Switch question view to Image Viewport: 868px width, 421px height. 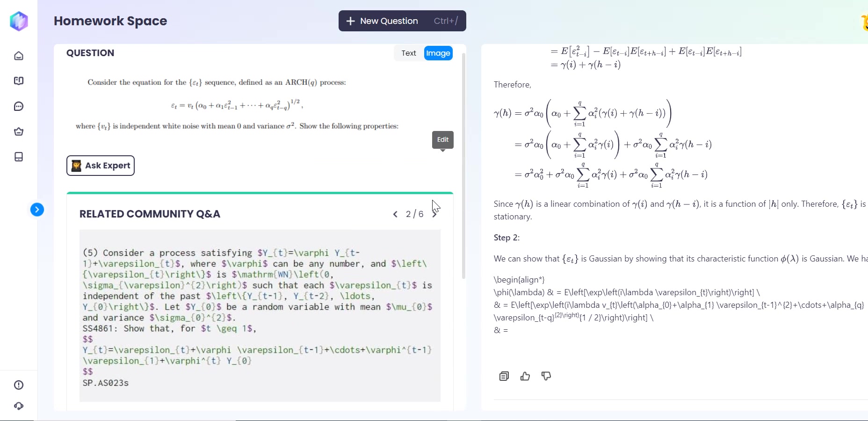tap(438, 53)
